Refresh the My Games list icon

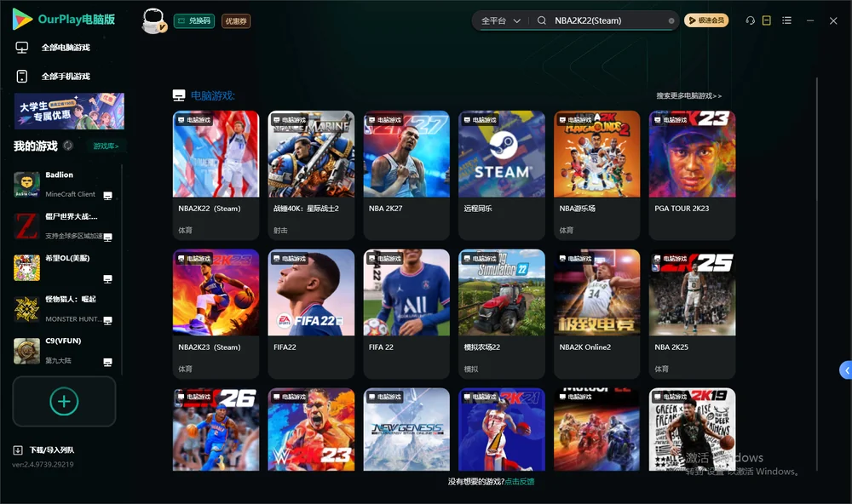coord(68,146)
